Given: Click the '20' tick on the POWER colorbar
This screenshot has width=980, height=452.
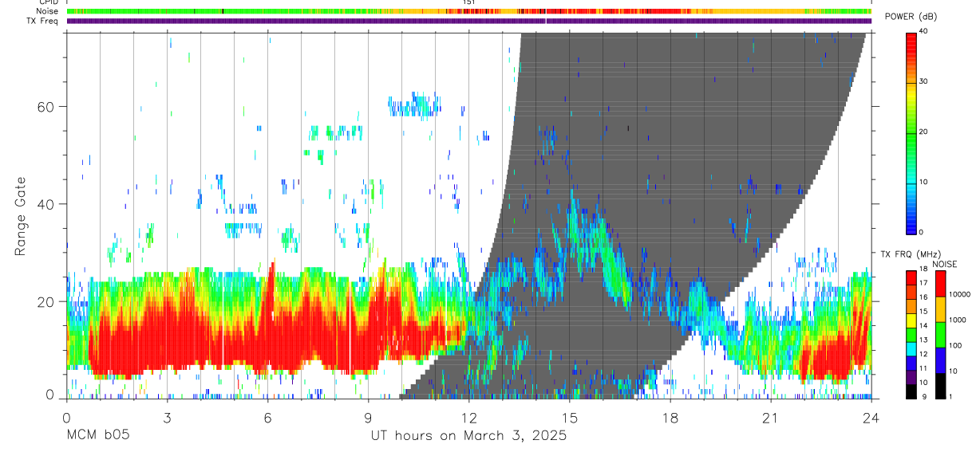Looking at the screenshot, I should 925,132.
